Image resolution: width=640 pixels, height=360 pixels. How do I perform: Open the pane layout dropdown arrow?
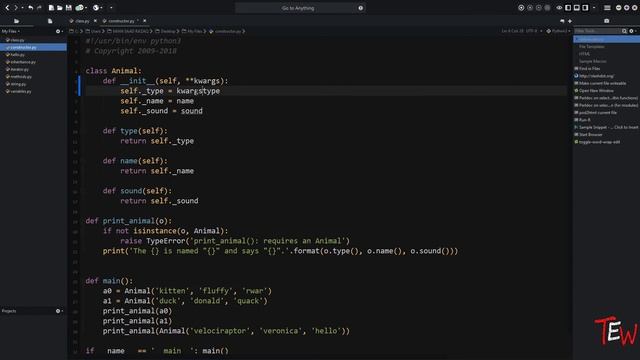coord(594,8)
